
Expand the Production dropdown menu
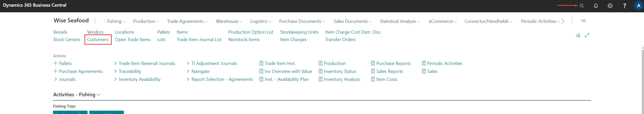point(146,21)
